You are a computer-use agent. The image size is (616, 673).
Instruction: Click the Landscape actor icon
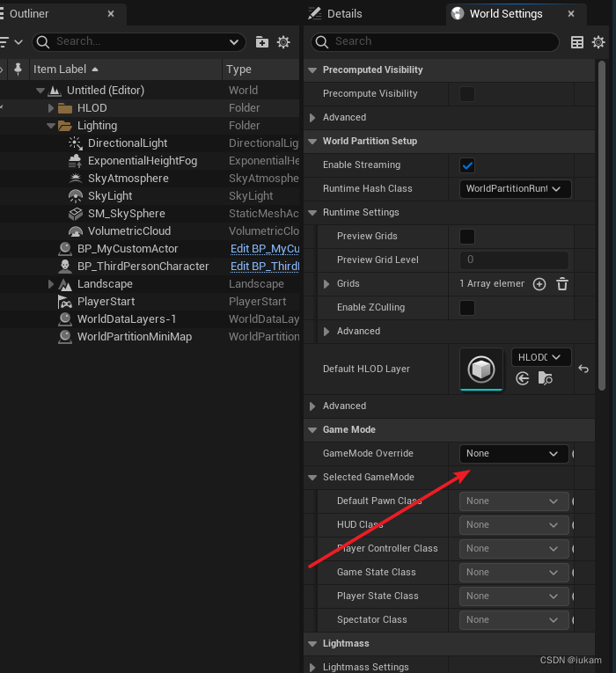(65, 284)
